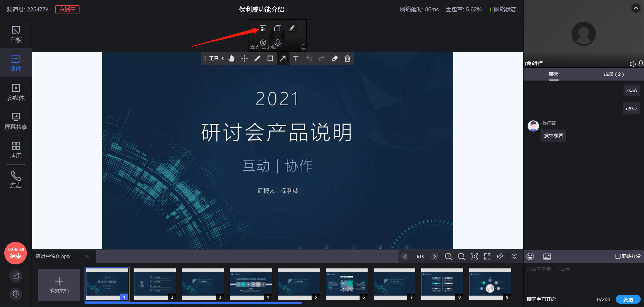Toggle the lecturer speaker icon
644x307 pixels.
pos(633,64)
